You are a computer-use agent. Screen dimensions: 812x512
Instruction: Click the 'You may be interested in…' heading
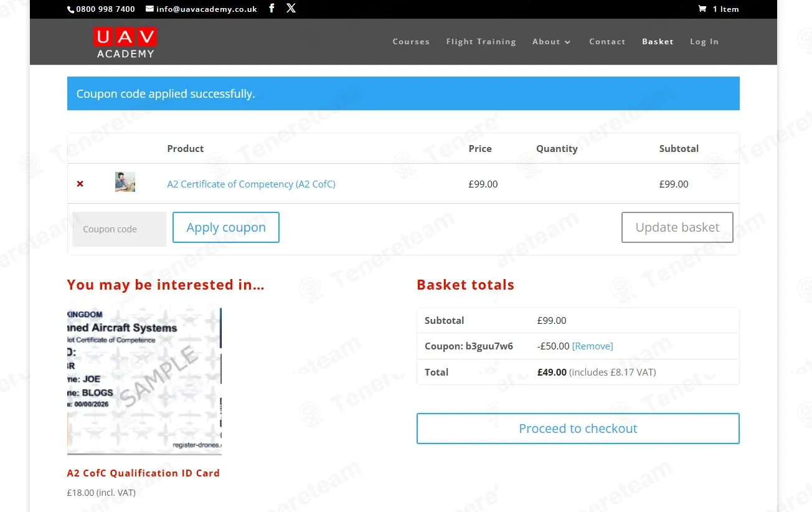click(x=166, y=285)
